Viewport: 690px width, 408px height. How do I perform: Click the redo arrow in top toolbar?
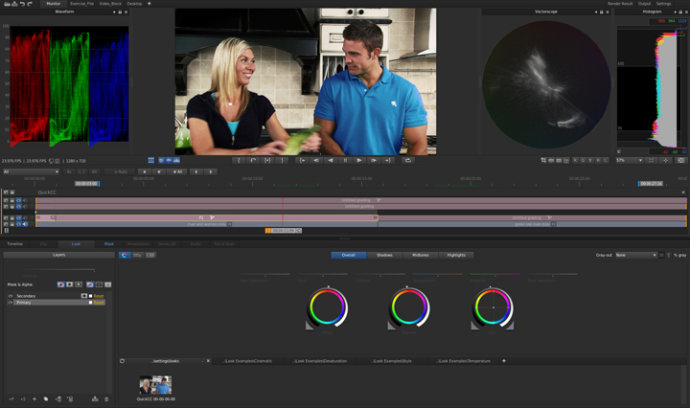(x=31, y=4)
